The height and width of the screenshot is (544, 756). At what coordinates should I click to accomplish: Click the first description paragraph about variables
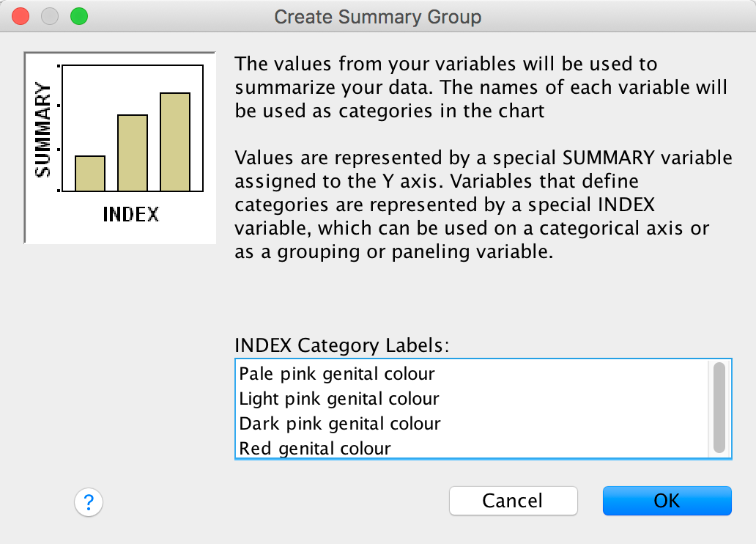click(481, 87)
